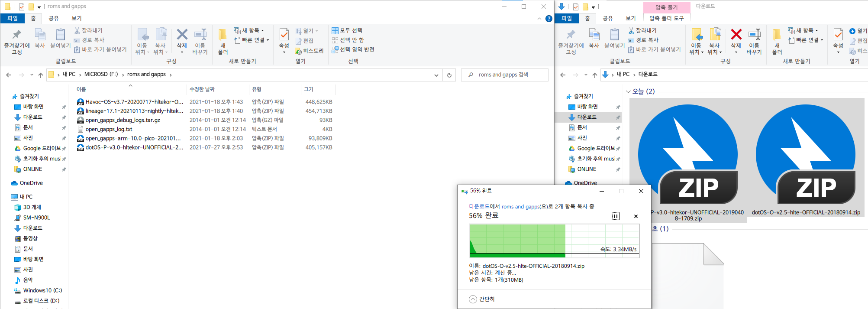The width and height of the screenshot is (868, 309).
Task: Click History (히스토리) in roms and gapps ribbon
Action: click(310, 51)
